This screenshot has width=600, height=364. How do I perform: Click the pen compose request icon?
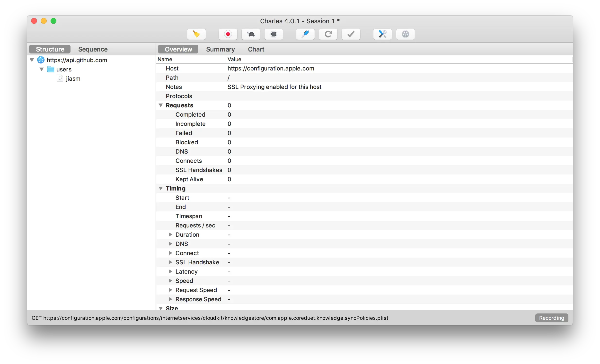point(305,34)
